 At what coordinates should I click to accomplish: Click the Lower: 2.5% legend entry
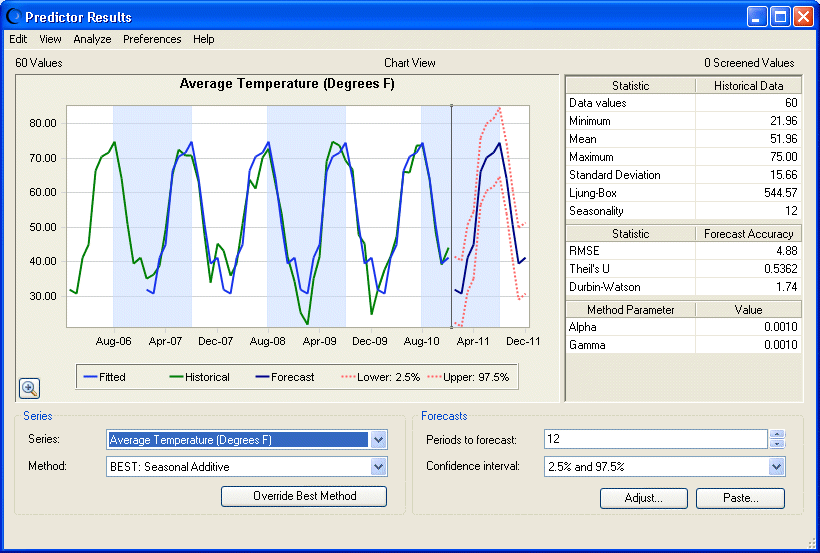[381, 377]
